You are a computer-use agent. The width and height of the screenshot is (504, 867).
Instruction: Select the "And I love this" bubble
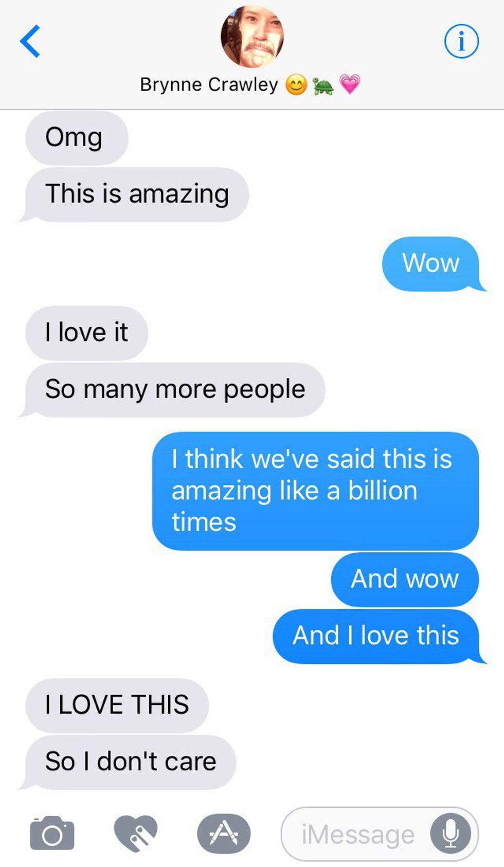[380, 637]
